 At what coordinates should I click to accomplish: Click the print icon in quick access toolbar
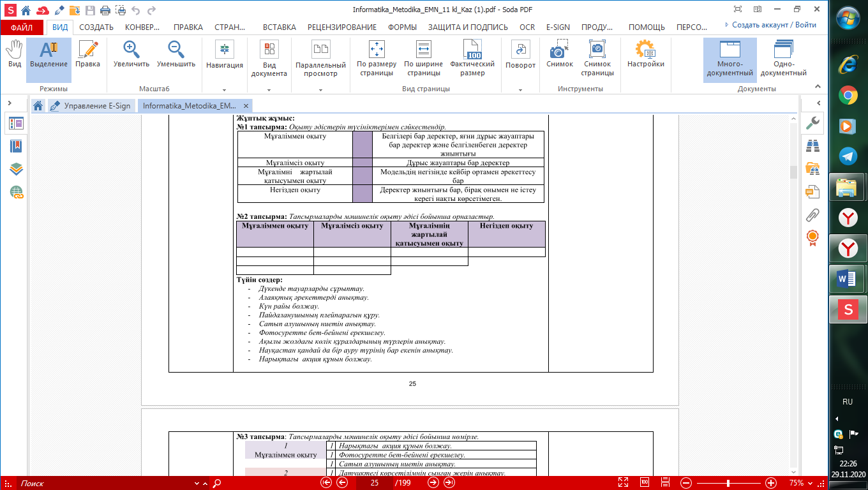[105, 10]
